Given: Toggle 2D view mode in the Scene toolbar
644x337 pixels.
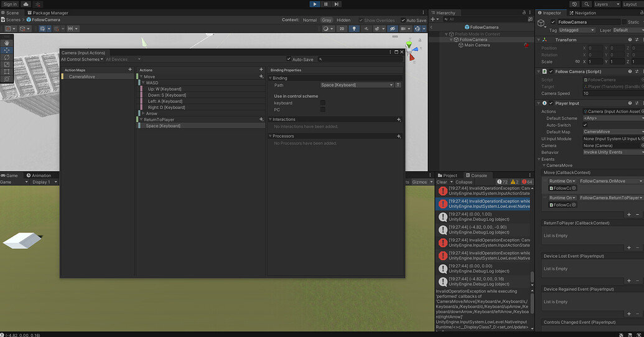Looking at the screenshot, I should point(342,29).
